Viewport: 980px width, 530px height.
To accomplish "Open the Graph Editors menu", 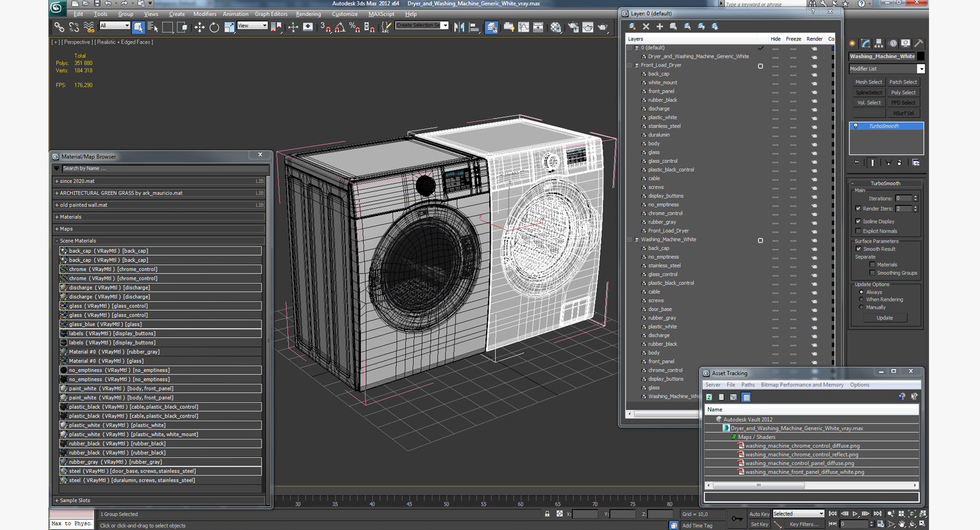I will [x=271, y=14].
